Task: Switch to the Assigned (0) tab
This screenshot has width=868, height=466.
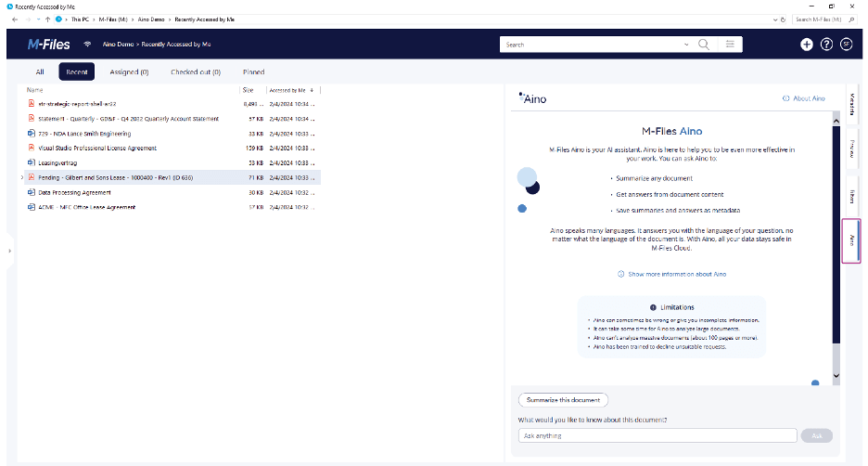Action: (129, 71)
